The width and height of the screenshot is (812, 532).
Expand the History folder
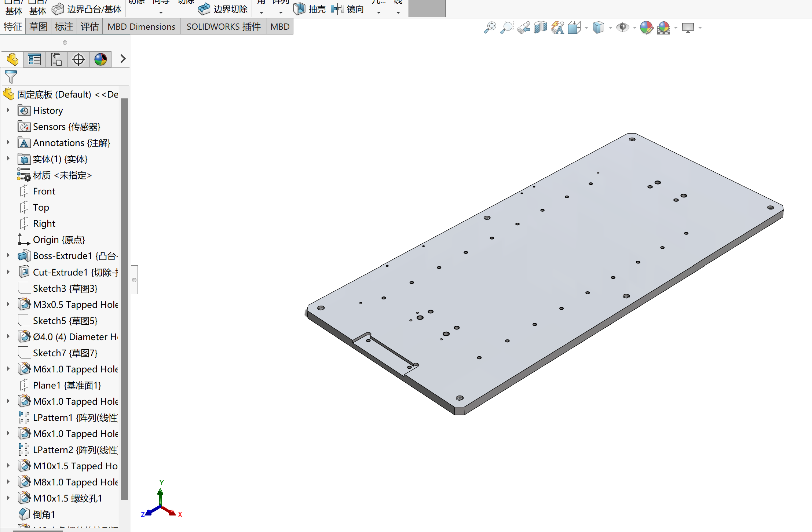pyautogui.click(x=8, y=110)
